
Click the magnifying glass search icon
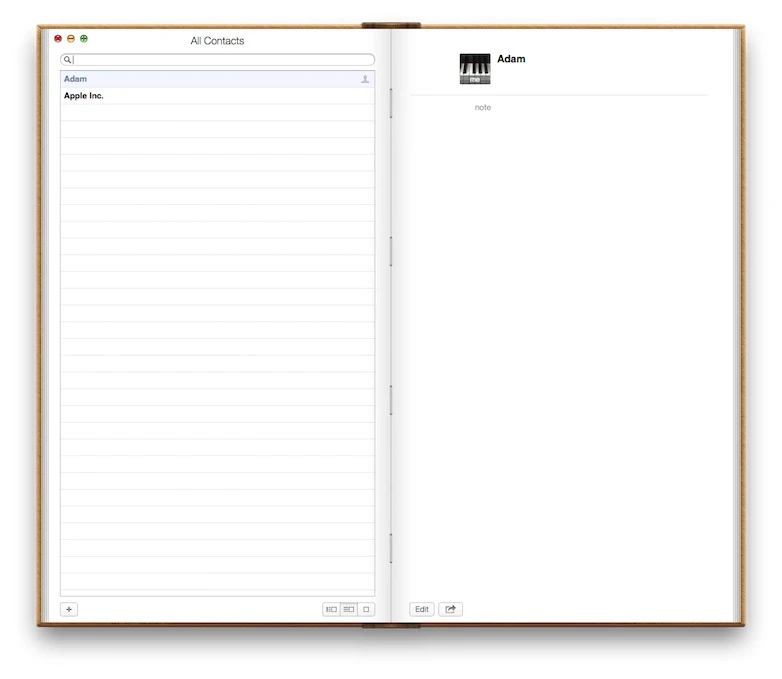(67, 59)
